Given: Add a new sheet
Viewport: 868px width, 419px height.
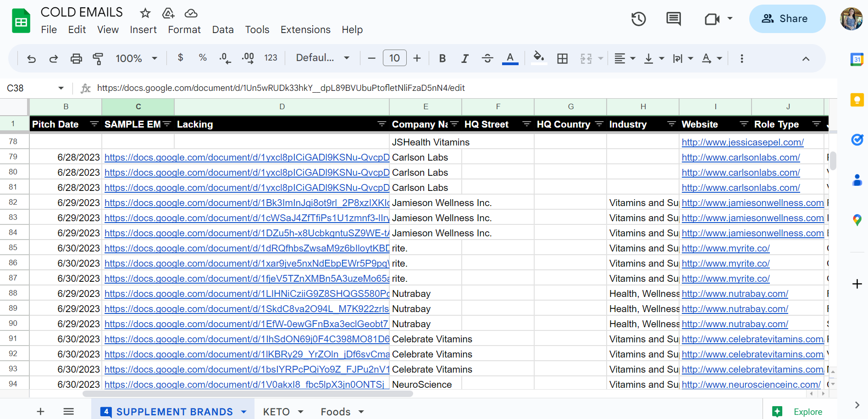Looking at the screenshot, I should (x=40, y=411).
